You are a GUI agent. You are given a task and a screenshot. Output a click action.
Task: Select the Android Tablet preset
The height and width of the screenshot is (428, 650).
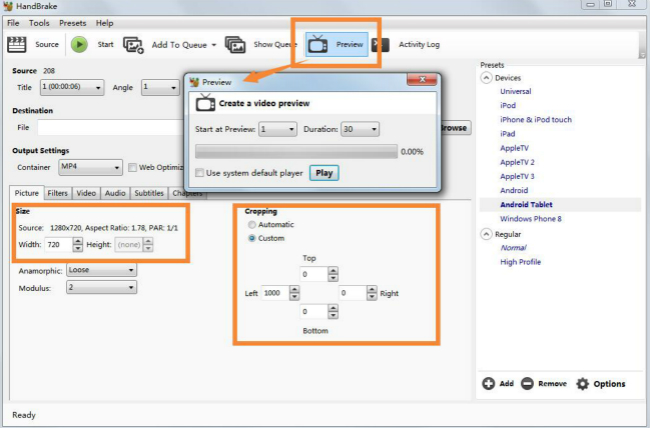tap(526, 204)
